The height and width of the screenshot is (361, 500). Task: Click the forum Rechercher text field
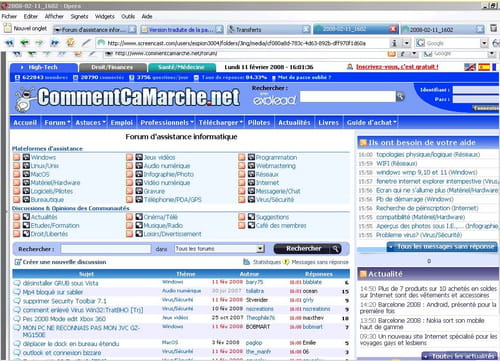[x=106, y=249]
